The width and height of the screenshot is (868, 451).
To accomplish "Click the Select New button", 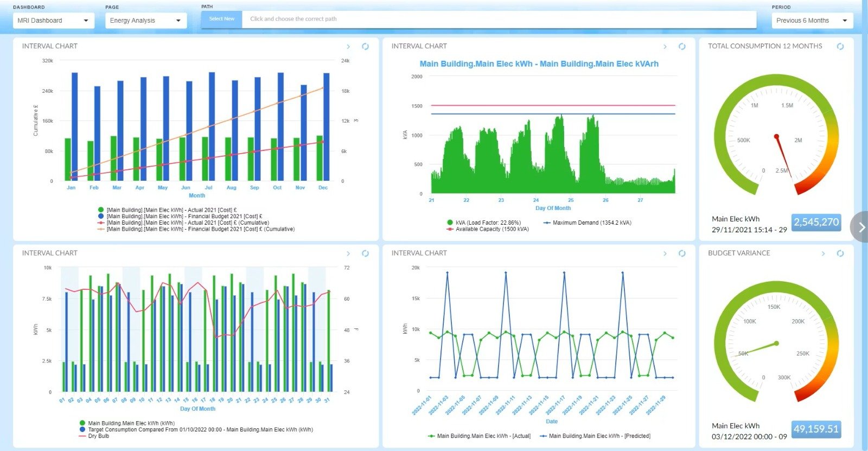I will coord(221,19).
